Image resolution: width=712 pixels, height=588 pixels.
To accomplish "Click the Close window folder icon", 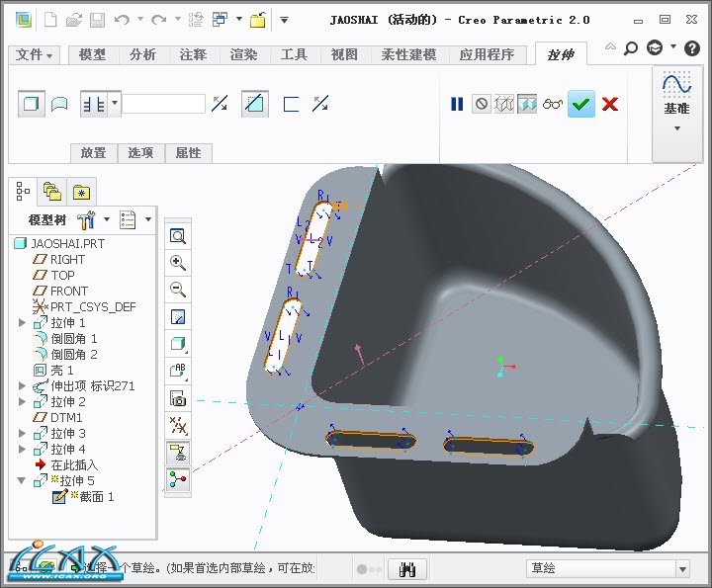I will pos(258,20).
